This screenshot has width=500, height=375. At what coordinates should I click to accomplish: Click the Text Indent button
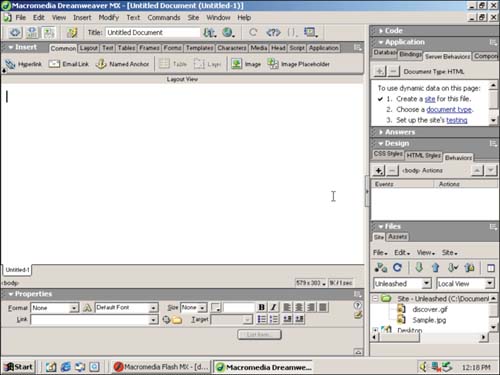[x=299, y=319]
